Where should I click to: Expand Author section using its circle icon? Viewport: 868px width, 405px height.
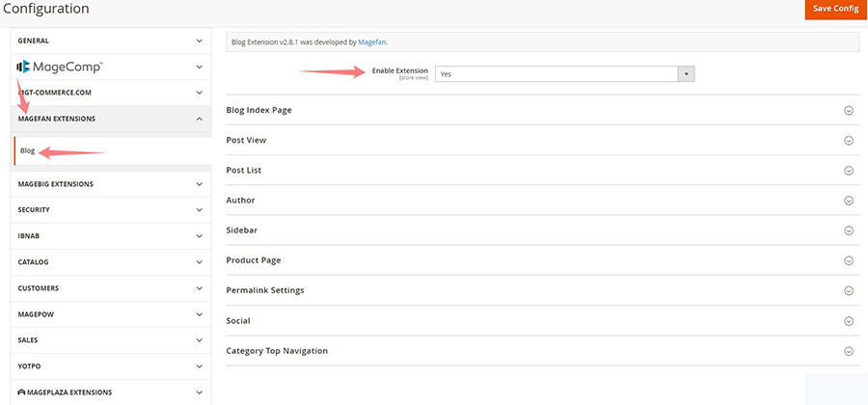click(849, 201)
